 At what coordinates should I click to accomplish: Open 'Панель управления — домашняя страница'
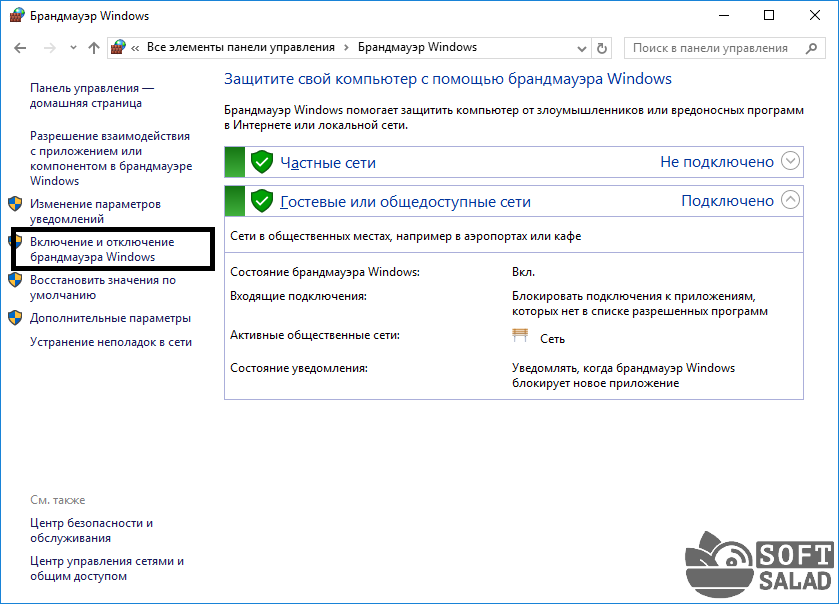(x=92, y=95)
